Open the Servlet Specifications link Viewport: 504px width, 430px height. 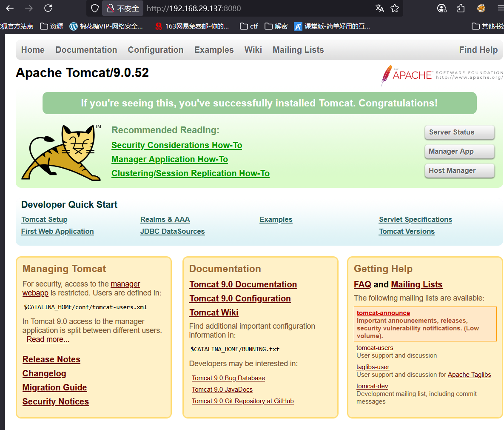pos(415,220)
